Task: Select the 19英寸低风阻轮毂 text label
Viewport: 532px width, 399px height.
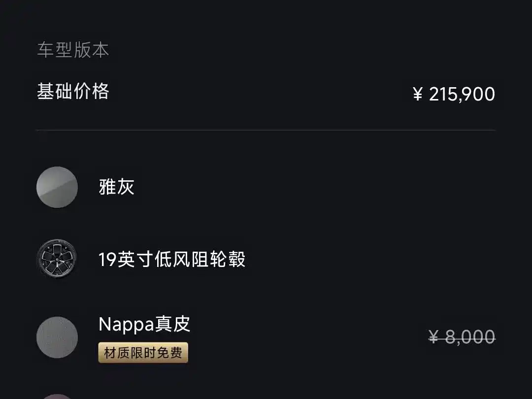Action: click(x=172, y=259)
